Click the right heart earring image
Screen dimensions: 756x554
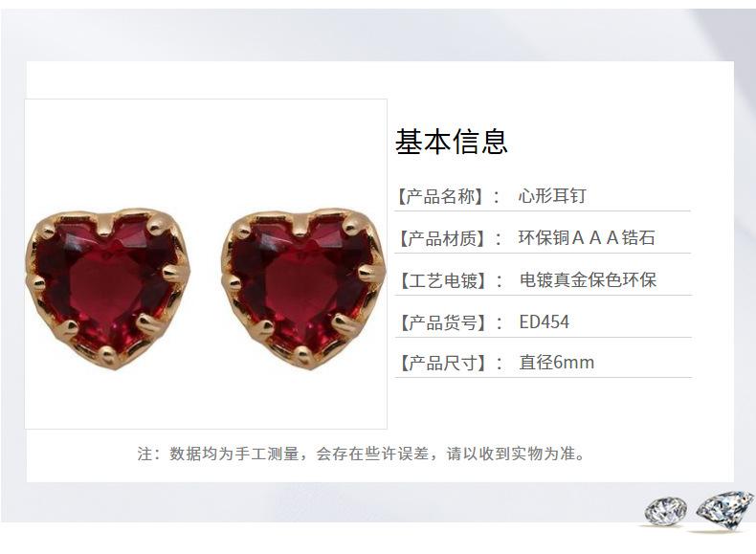click(x=303, y=288)
